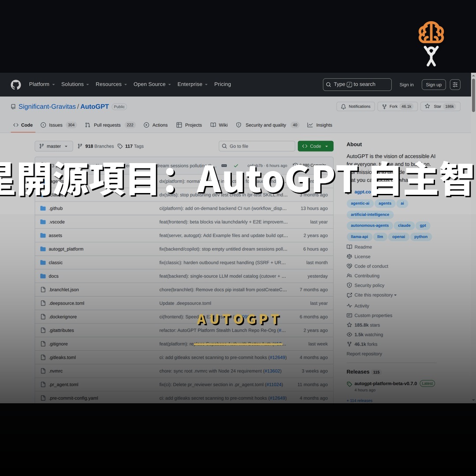The height and width of the screenshot is (476, 476).
Task: Open pull request #11024 link
Action: pyautogui.click(x=274, y=385)
